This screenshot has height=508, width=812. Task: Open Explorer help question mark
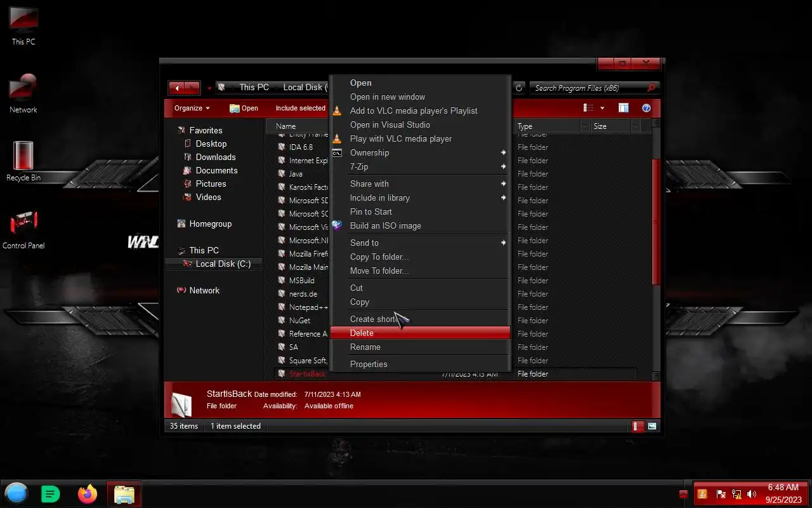pos(646,108)
